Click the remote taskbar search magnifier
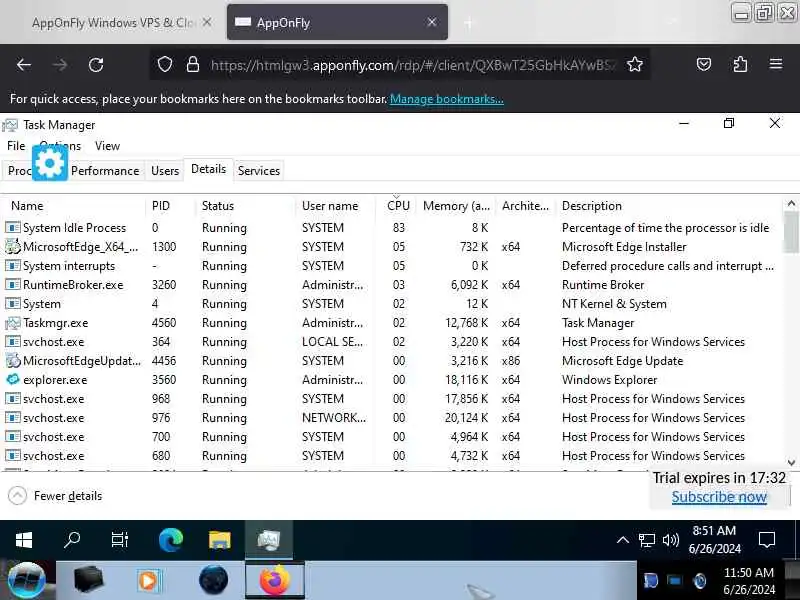 (x=72, y=539)
